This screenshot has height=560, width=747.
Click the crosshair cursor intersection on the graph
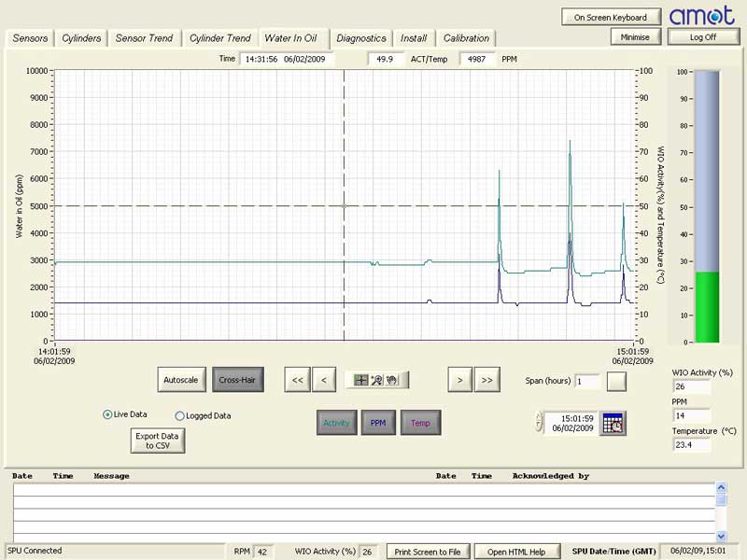(x=344, y=205)
